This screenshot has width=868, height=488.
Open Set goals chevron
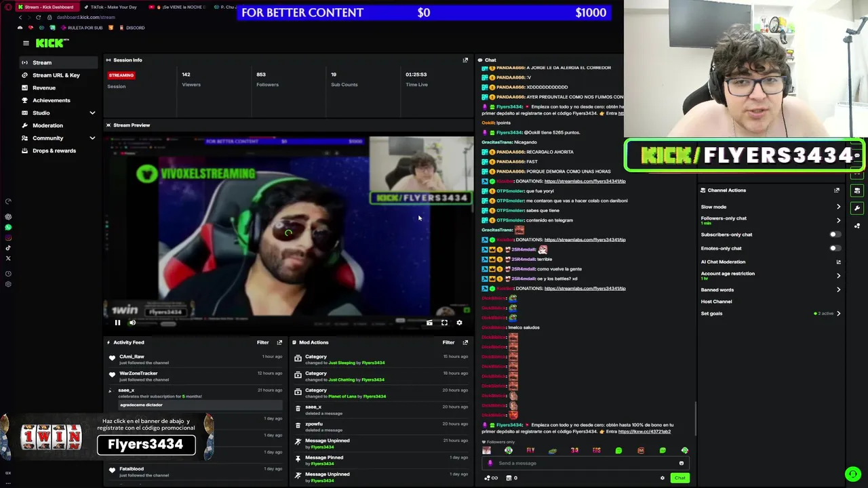click(838, 314)
